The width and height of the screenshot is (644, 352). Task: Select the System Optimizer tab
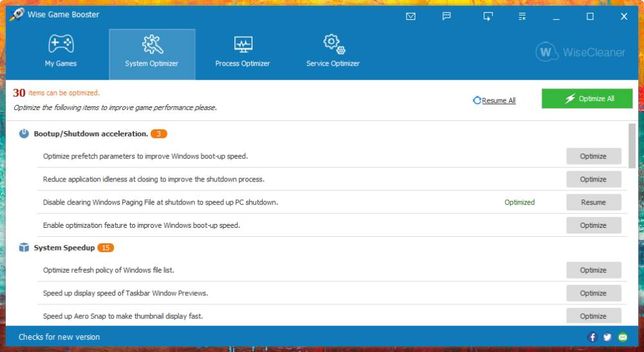tap(152, 54)
